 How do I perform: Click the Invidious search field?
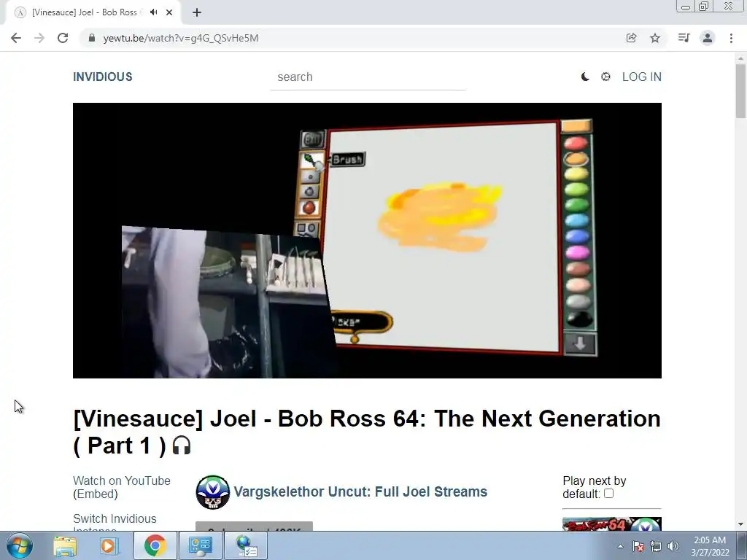(368, 77)
